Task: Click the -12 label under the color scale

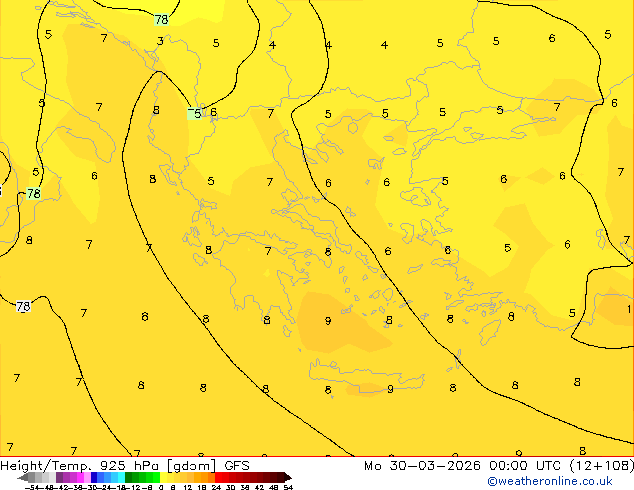Action: point(135,487)
